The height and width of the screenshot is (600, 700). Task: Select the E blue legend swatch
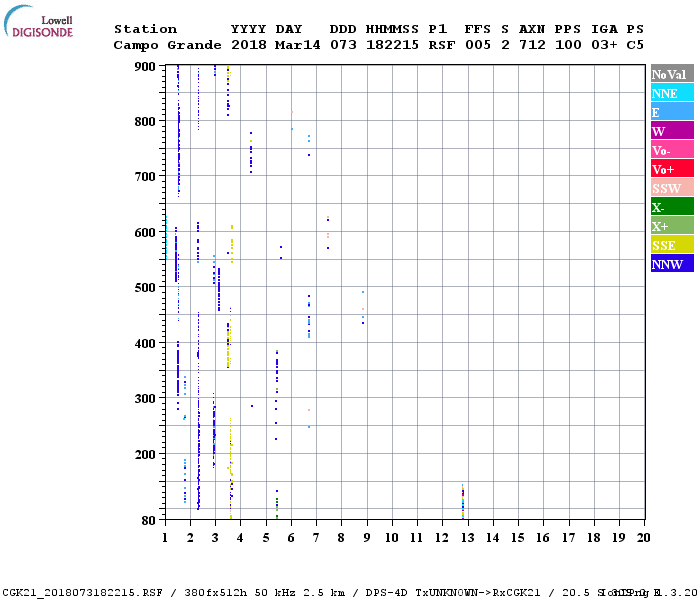[672, 112]
